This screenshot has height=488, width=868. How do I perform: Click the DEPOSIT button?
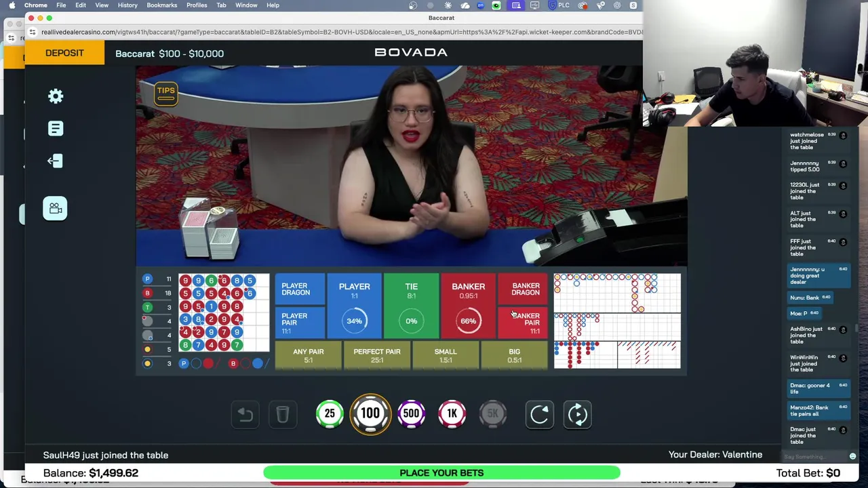(x=64, y=53)
